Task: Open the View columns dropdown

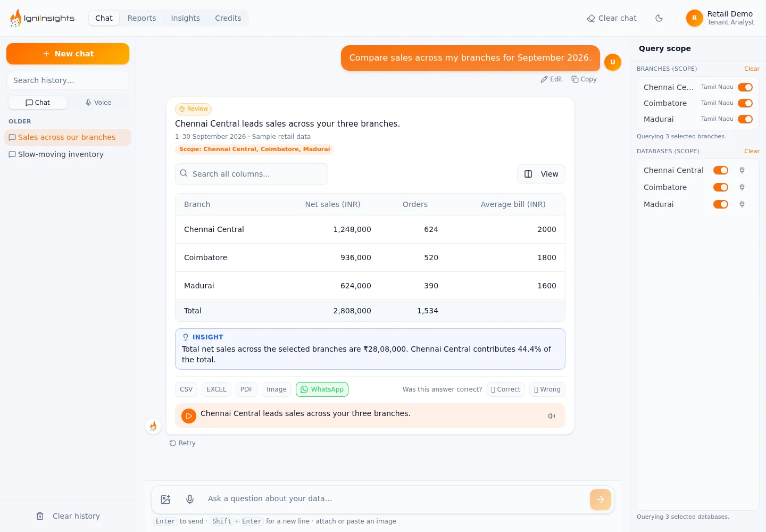Action: [541, 174]
